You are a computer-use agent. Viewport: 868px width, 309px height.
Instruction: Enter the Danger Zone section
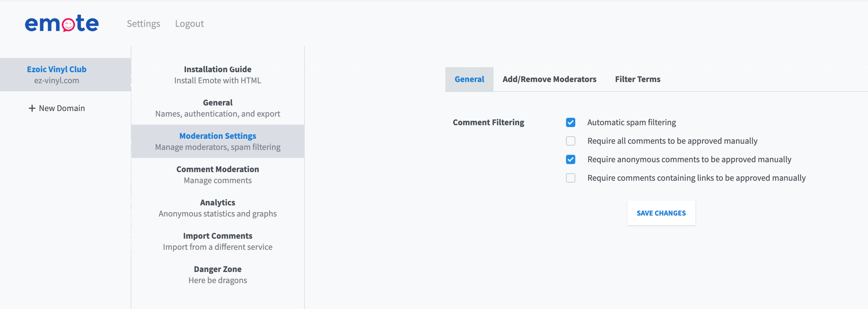pos(217,275)
